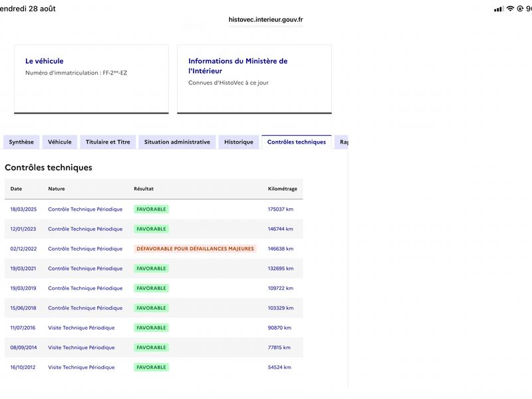Click the WiFi status icon
The height and width of the screenshot is (399, 532).
[510, 9]
